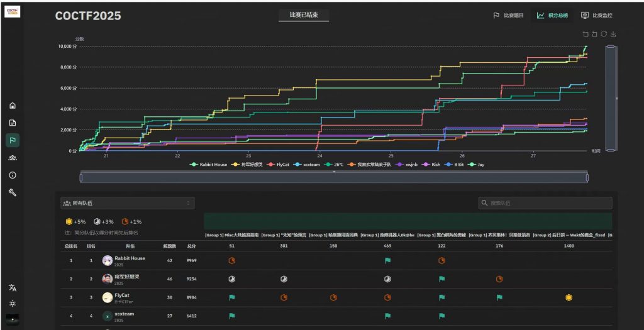Image resolution: width=644 pixels, height=330 pixels.
Task: Click the language translate icon
Action: pos(13,287)
